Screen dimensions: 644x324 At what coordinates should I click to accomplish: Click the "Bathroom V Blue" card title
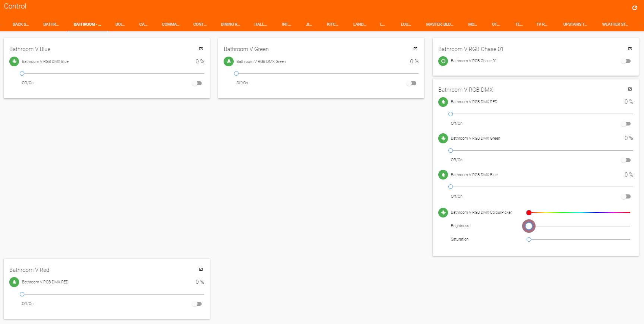[x=30, y=49]
